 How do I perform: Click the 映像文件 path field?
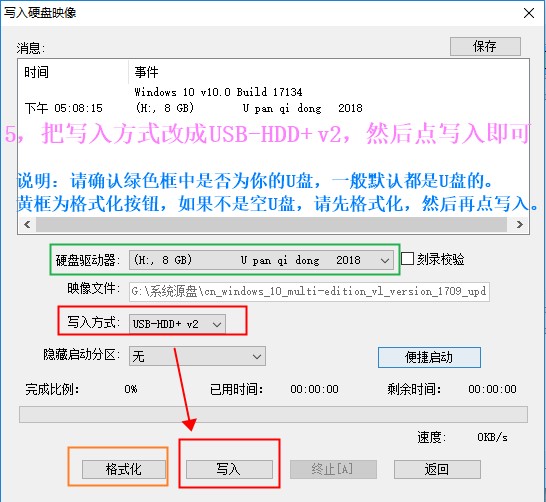pyautogui.click(x=309, y=292)
